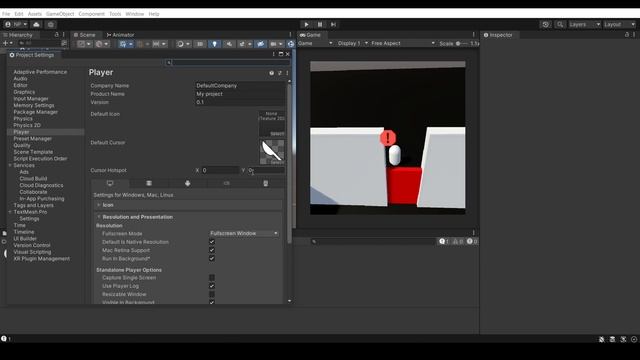640x360 pixels.
Task: Open the Undo History icon
Action: click(545, 24)
